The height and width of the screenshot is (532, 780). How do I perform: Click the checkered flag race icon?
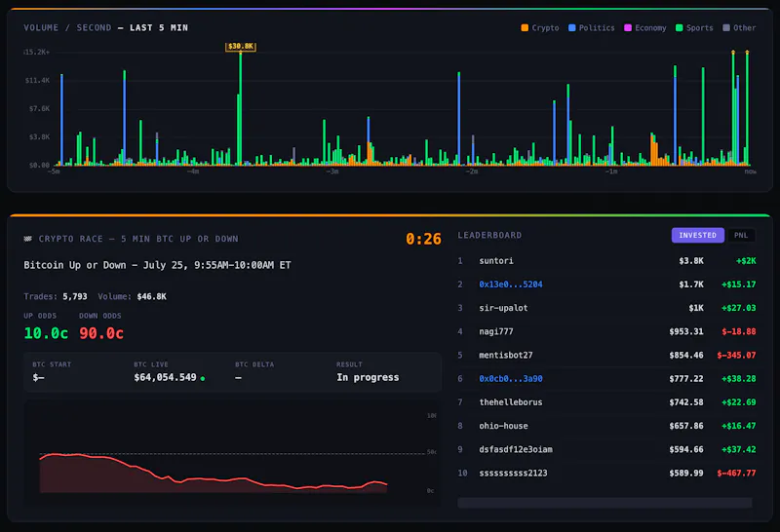point(28,239)
